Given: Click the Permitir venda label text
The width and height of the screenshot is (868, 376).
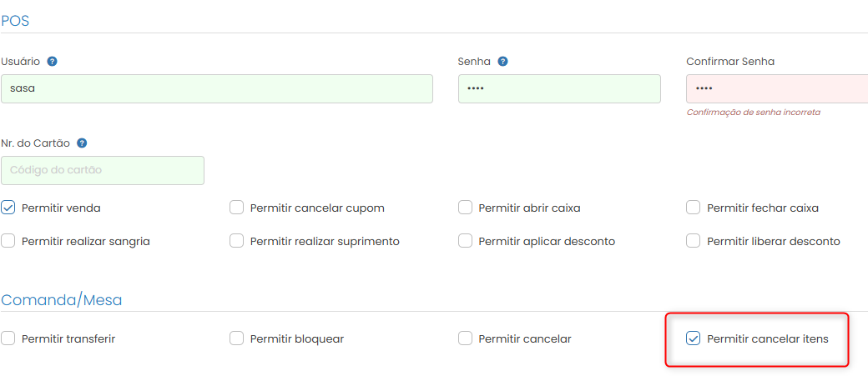Looking at the screenshot, I should (61, 208).
